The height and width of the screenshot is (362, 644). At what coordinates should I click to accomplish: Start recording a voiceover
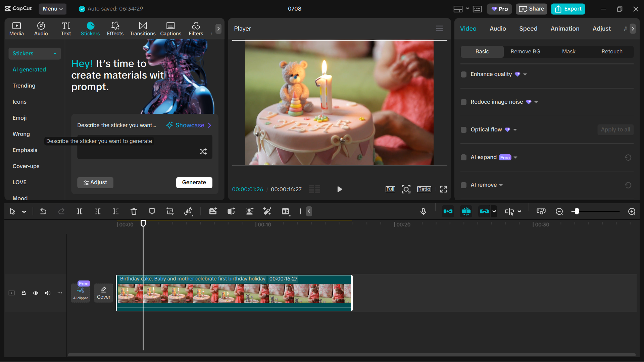[423, 211]
